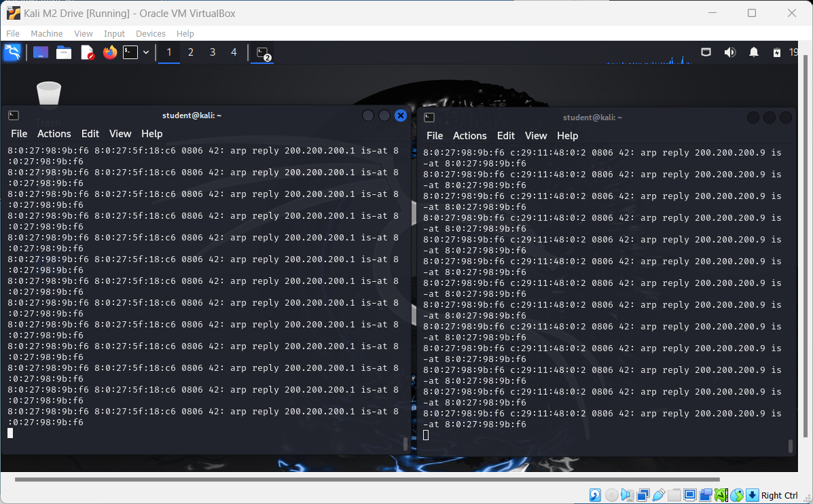Click the display settings status icon
The width and height of the screenshot is (813, 504).
[x=689, y=495]
